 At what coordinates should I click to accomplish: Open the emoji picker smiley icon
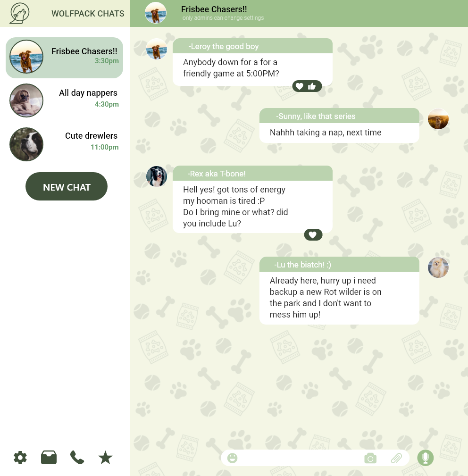[233, 458]
